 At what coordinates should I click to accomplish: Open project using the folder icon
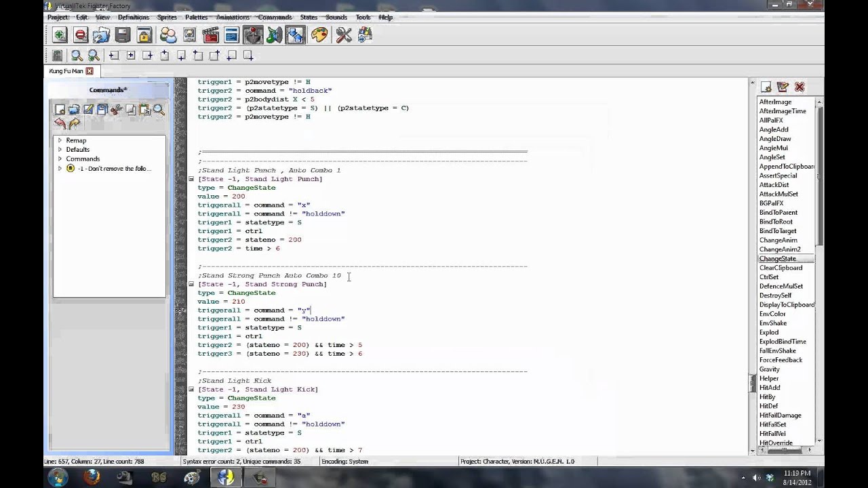click(102, 35)
